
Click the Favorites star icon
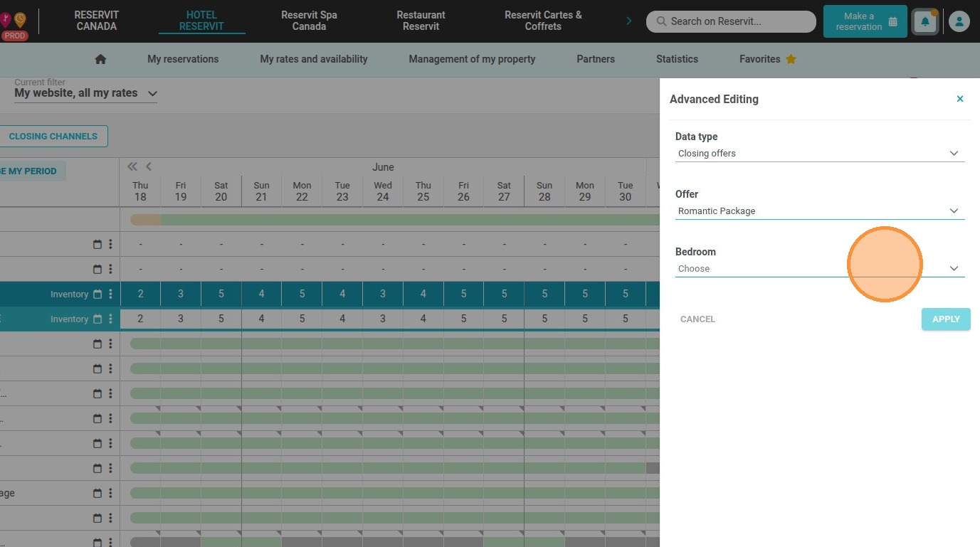pos(791,59)
